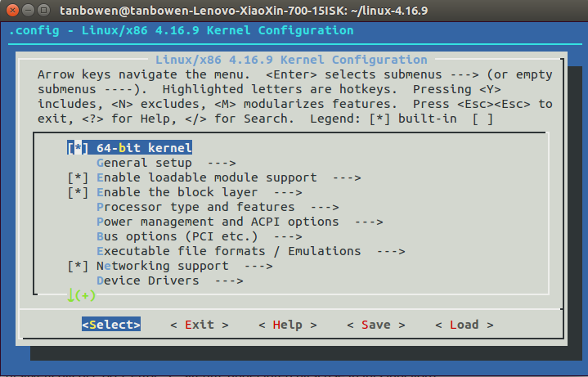This screenshot has width=588, height=377.
Task: Click the <Select> button
Action: [111, 325]
